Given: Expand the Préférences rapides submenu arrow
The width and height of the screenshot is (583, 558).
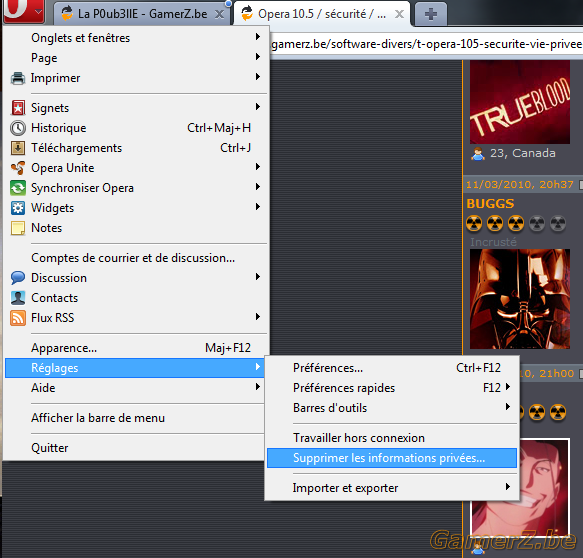Looking at the screenshot, I should tap(508, 387).
